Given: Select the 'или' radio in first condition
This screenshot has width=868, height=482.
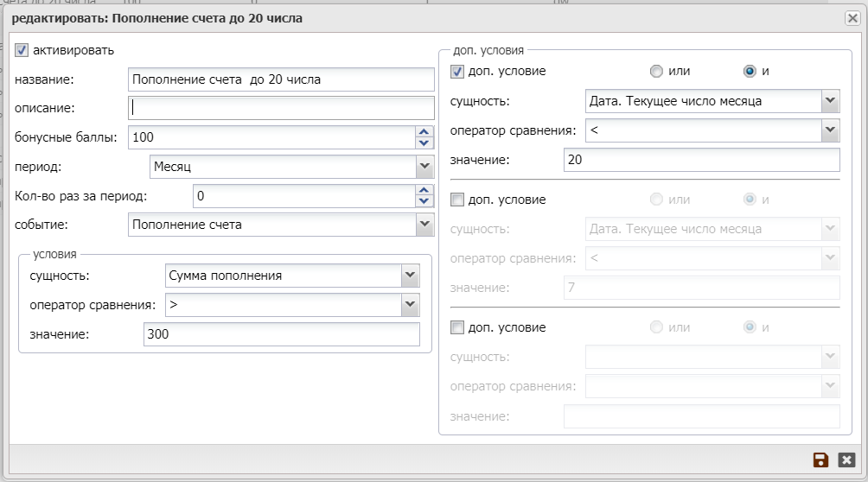Looking at the screenshot, I should tap(657, 71).
